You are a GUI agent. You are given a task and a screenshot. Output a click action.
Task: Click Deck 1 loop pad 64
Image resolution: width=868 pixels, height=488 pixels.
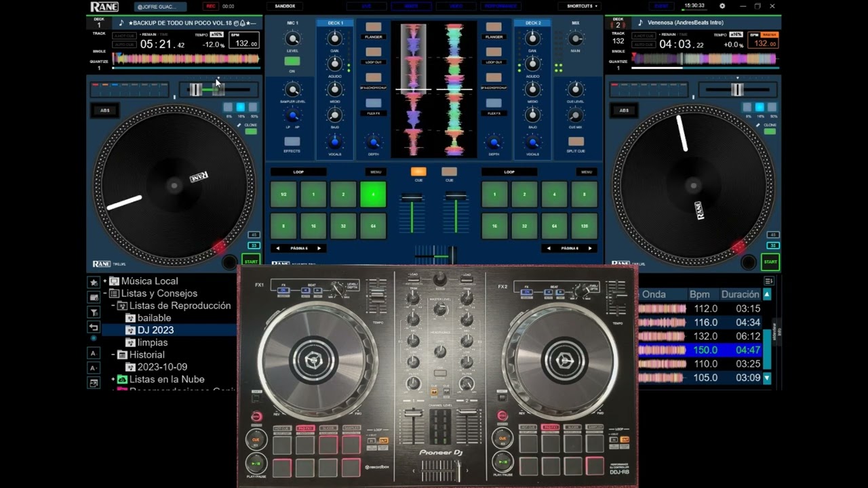373,226
